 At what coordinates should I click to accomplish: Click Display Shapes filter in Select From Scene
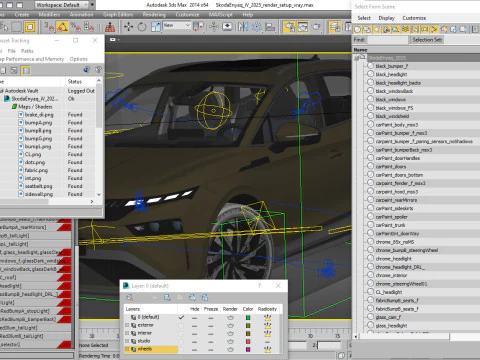pyautogui.click(x=367, y=30)
